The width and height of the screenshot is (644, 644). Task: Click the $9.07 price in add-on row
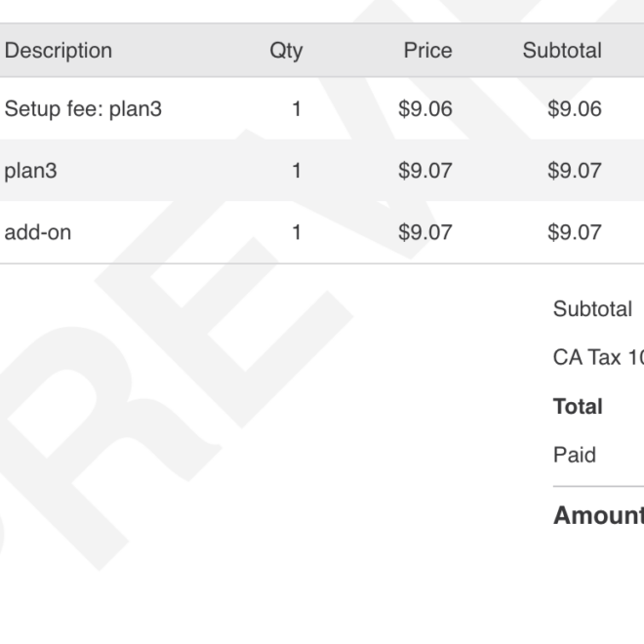click(x=425, y=232)
